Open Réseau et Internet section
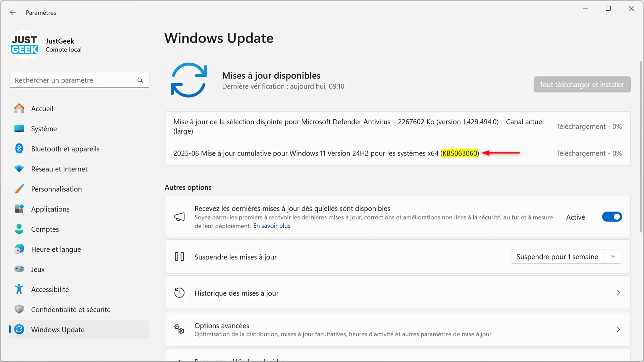 coord(79,169)
